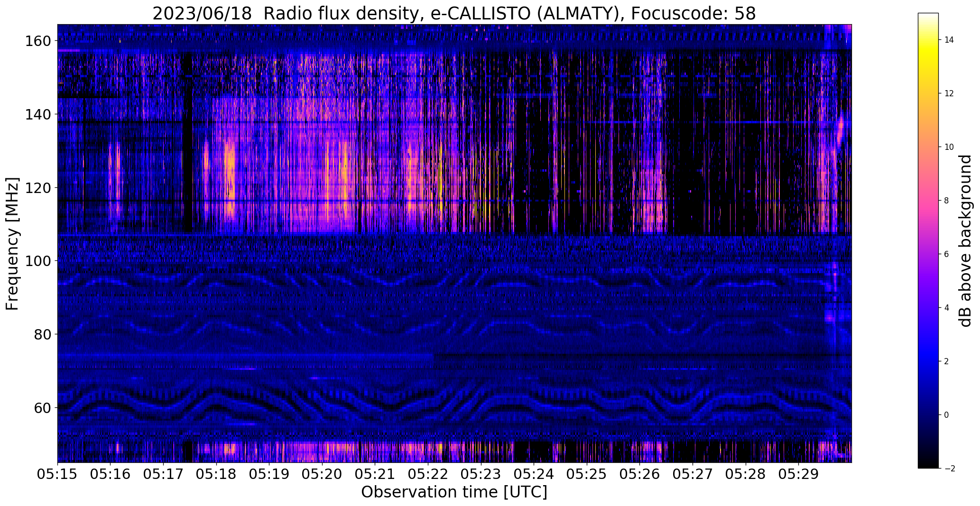This screenshot has height=506, width=980.
Task: Click the 100 frequency tick label
Action: click(x=37, y=261)
